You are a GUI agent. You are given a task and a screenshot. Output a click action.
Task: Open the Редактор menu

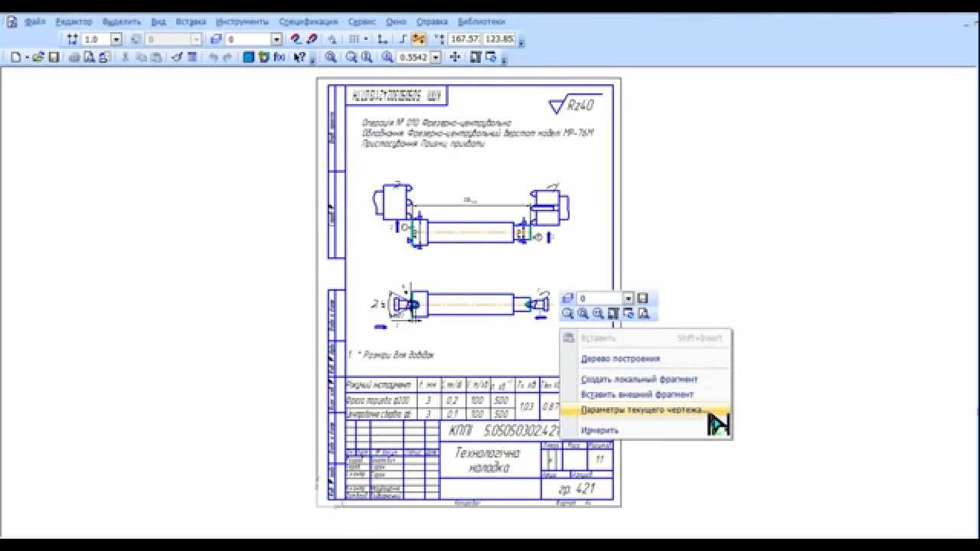[x=73, y=21]
